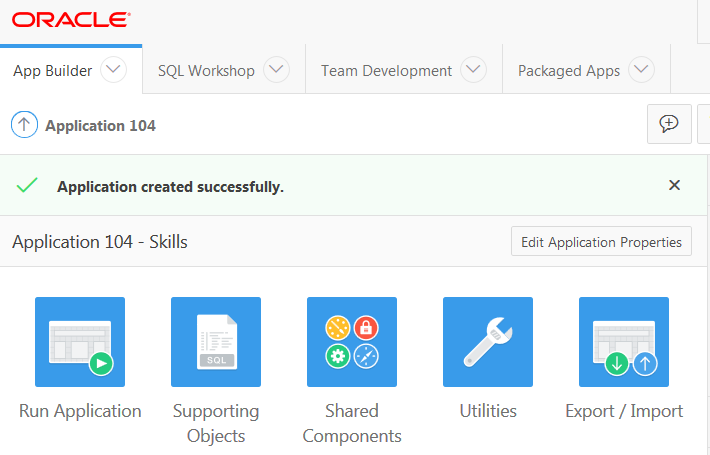
Task: Click the 'Application 104 - Skills' heading
Action: (100, 242)
